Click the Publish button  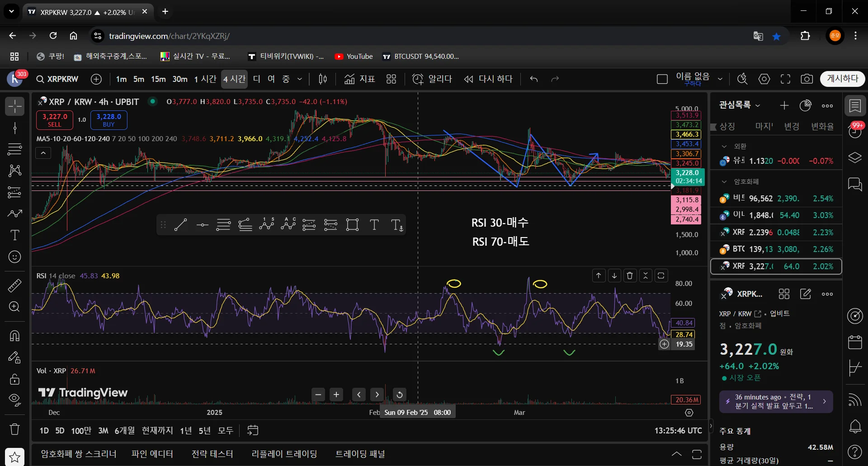click(x=842, y=79)
